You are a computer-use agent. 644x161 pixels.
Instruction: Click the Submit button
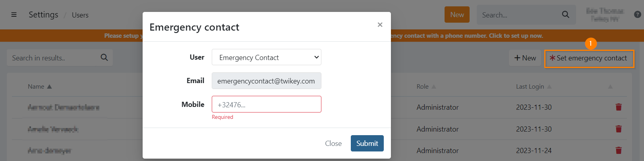click(367, 143)
